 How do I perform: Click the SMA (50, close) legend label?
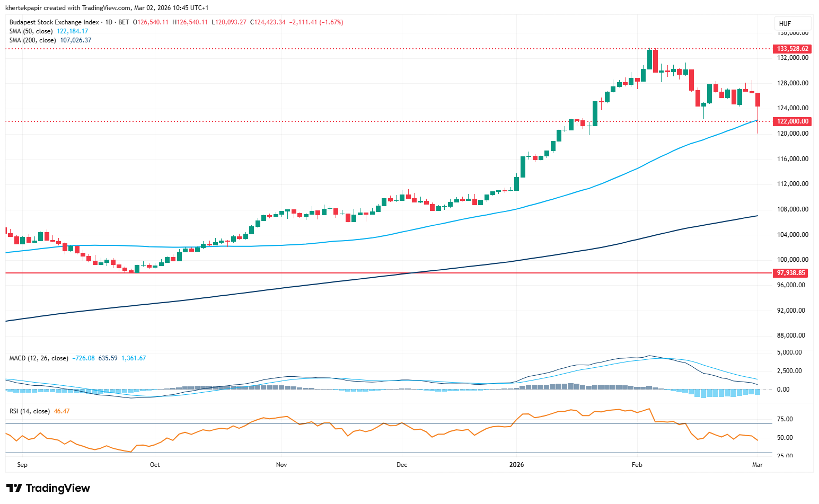point(31,31)
